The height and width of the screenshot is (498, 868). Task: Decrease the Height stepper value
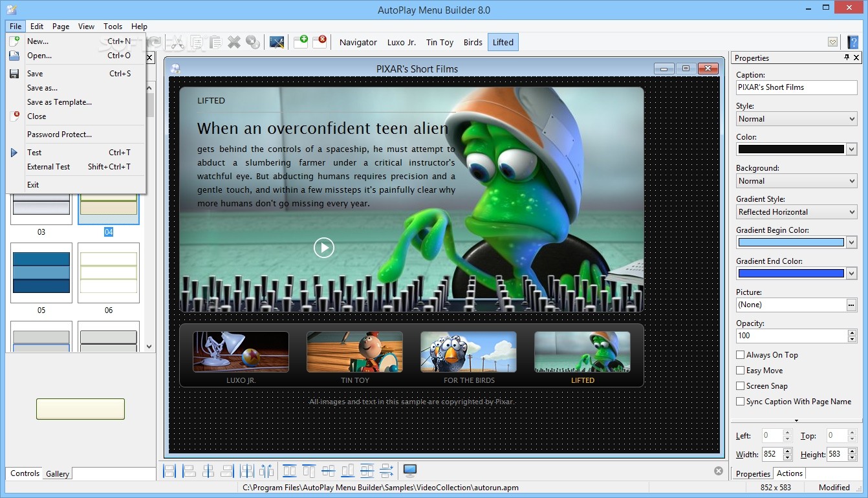(852, 458)
